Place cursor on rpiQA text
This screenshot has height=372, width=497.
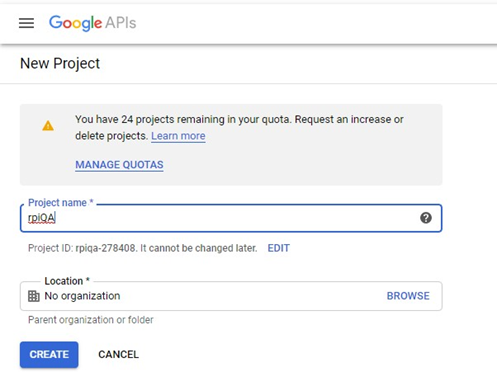(x=42, y=218)
